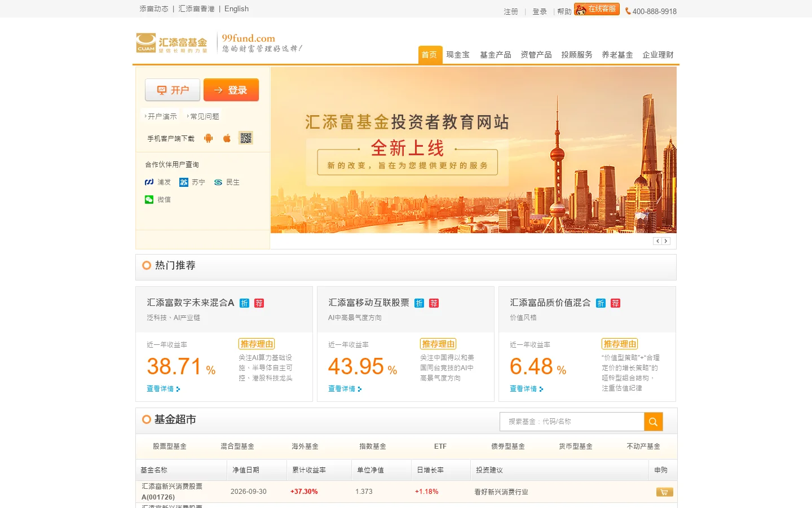The height and width of the screenshot is (508, 812).
Task: Click the 注册 register link in header
Action: (x=511, y=11)
